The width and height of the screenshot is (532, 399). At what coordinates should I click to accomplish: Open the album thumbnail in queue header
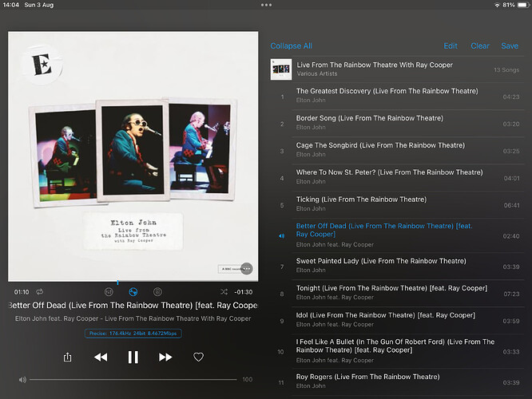click(281, 69)
